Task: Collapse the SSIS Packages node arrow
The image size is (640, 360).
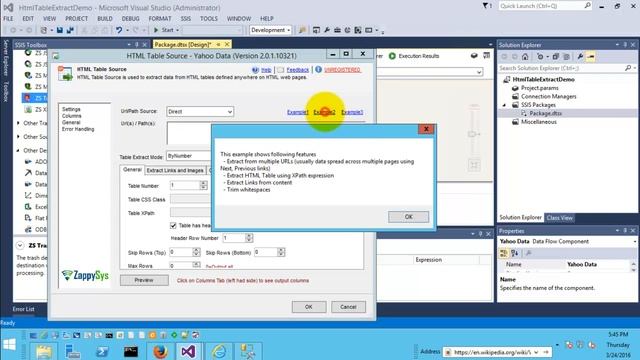Action: pyautogui.click(x=504, y=105)
